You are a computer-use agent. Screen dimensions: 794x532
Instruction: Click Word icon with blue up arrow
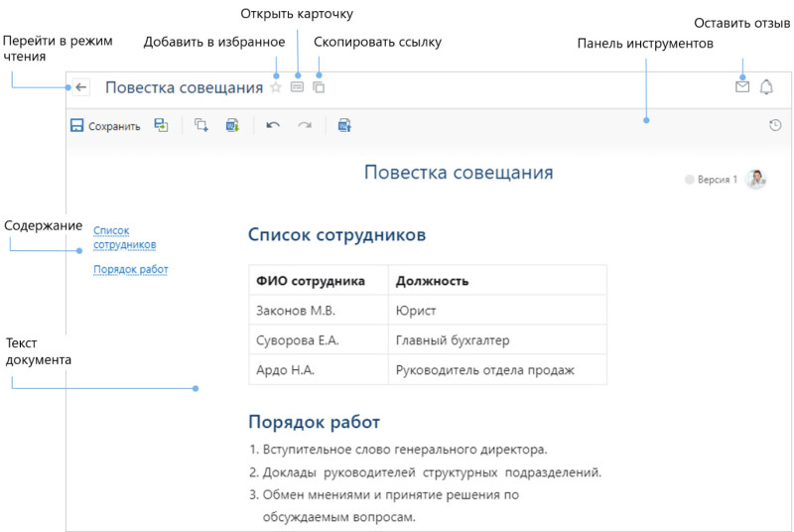coord(344,125)
